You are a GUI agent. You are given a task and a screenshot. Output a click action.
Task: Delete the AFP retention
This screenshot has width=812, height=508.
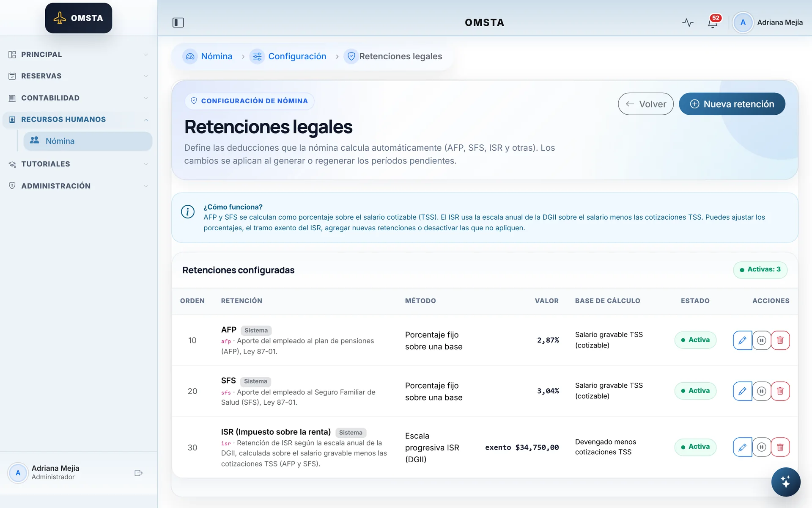coord(780,340)
